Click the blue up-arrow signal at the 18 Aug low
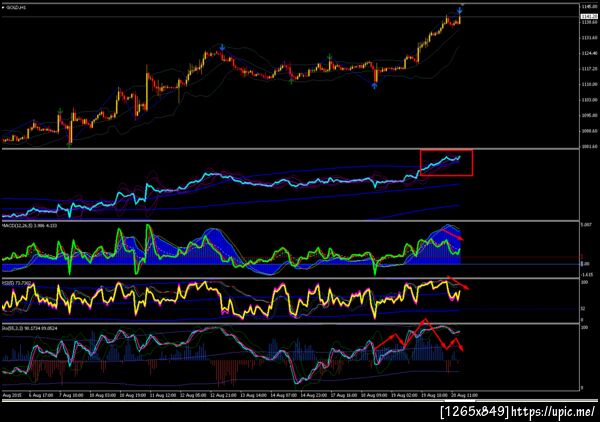Image resolution: width=600 pixels, height=422 pixels. (375, 86)
